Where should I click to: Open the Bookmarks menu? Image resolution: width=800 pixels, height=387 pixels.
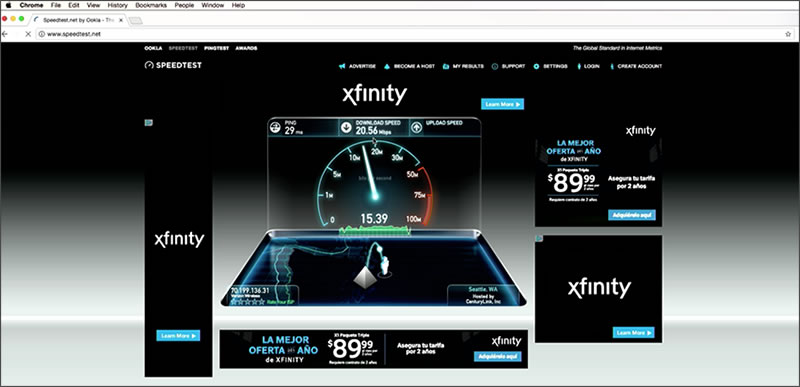click(151, 5)
